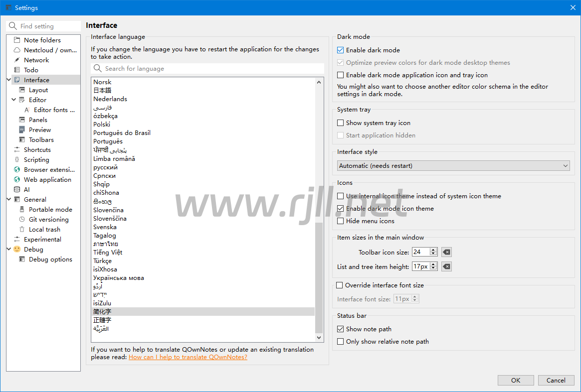The image size is (581, 392).
Task: Collapse the Editor tree node
Action: 14,100
